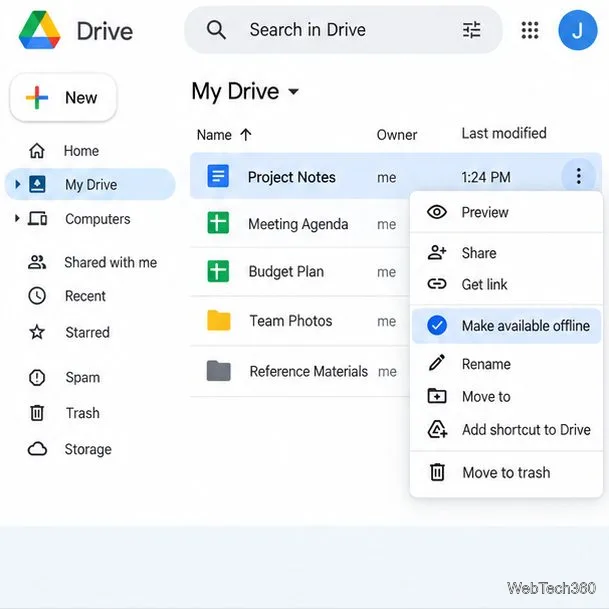Click in the Search in Drive field

(x=344, y=30)
